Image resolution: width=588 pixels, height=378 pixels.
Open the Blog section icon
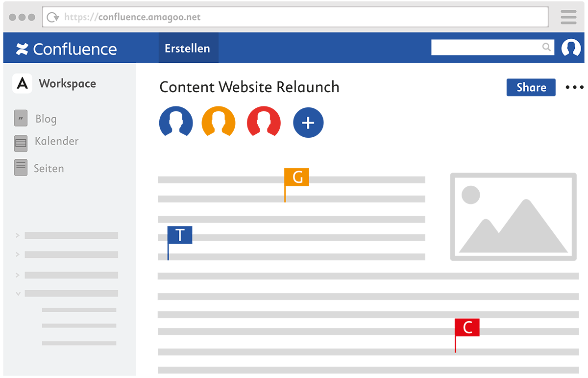coord(21,119)
